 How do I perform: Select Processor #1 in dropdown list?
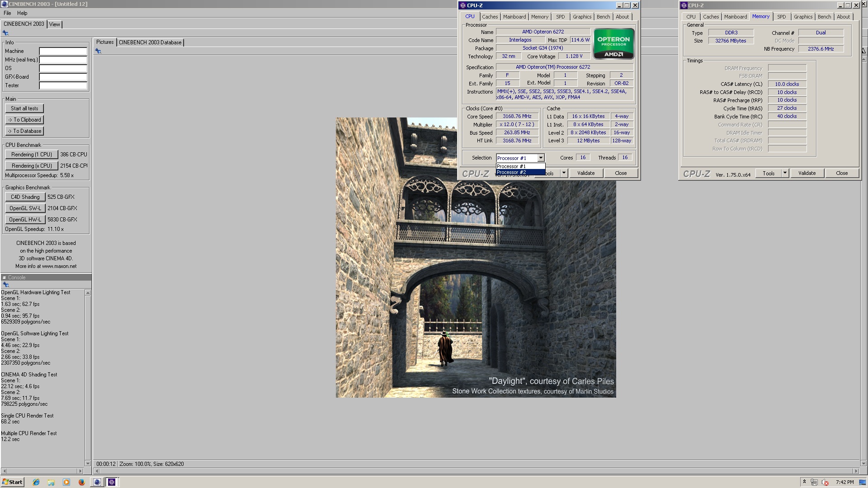(521, 166)
